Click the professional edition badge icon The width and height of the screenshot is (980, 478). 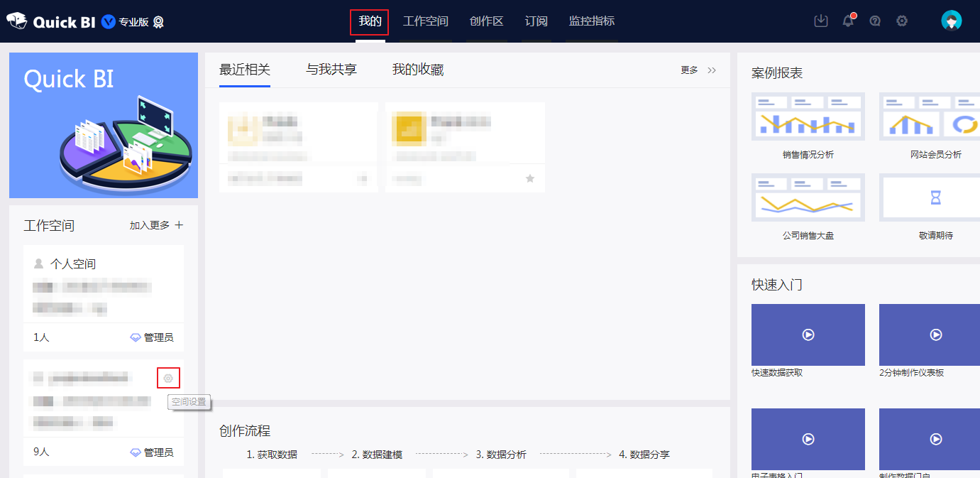(158, 22)
